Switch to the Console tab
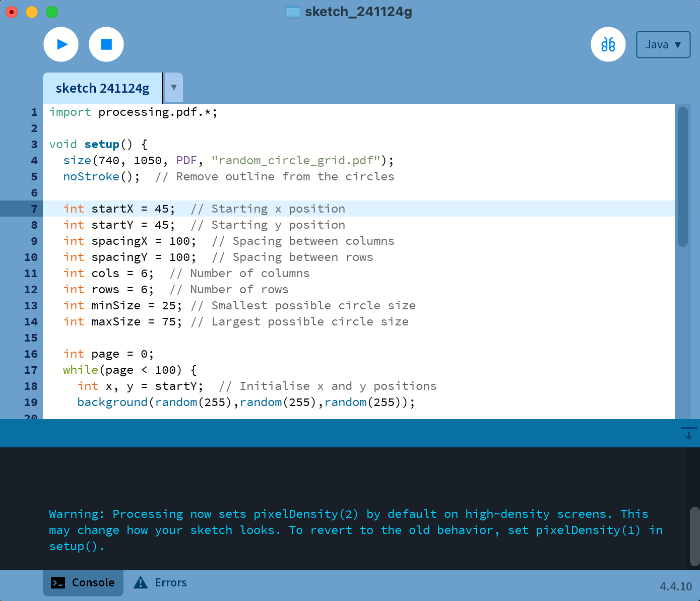The height and width of the screenshot is (601, 700). click(x=83, y=583)
